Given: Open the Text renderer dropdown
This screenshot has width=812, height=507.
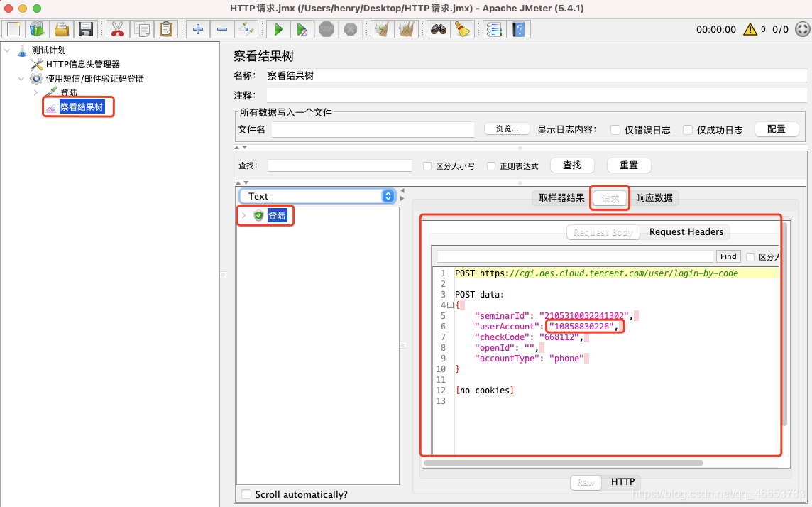Looking at the screenshot, I should click(317, 196).
